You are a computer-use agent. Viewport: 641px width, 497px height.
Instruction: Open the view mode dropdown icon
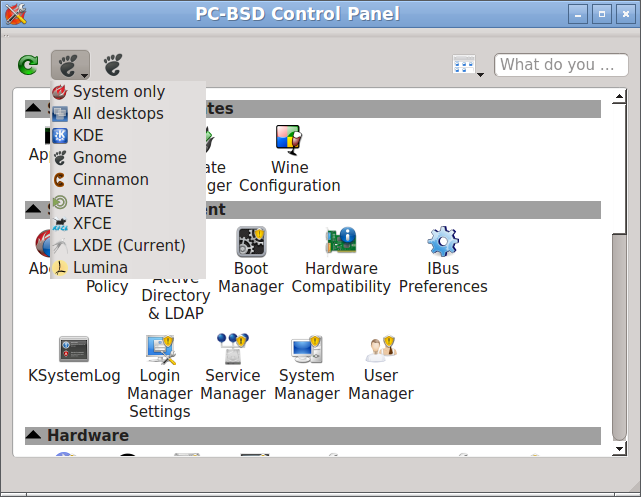468,65
